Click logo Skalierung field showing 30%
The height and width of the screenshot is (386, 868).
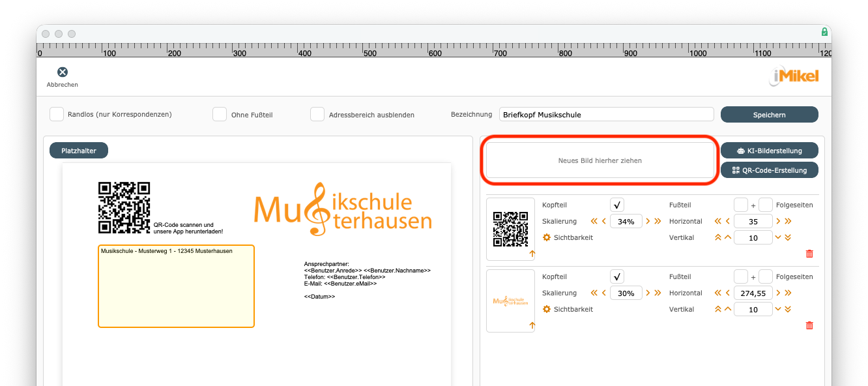pos(626,293)
